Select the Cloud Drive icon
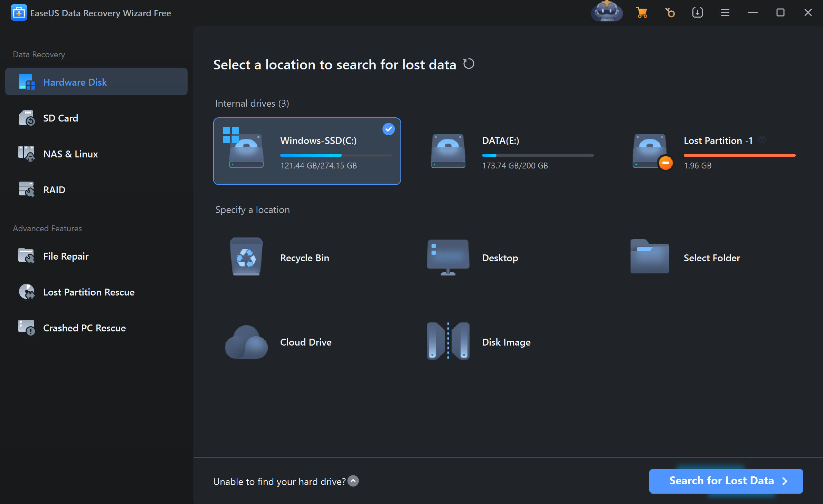This screenshot has width=823, height=504. 246,342
